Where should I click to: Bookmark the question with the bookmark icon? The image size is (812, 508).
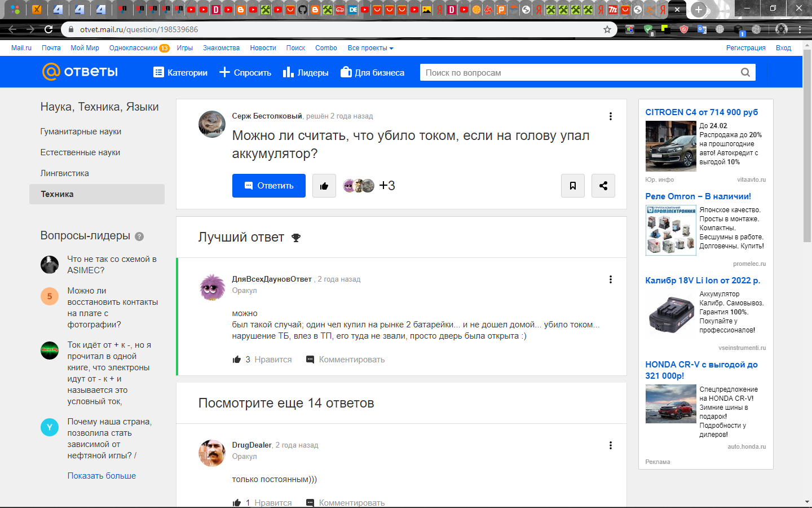[573, 186]
